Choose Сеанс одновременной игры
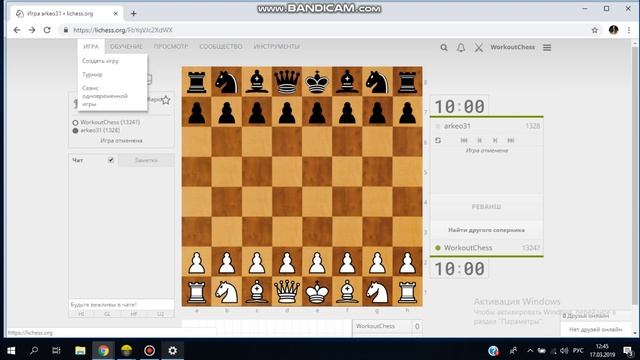This screenshot has width=640, height=360. click(x=105, y=96)
